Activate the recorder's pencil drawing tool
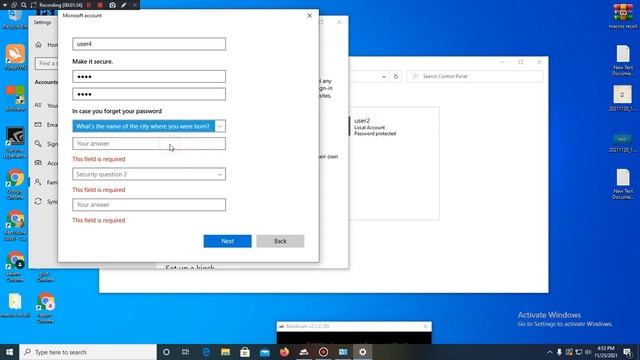 pos(124,5)
